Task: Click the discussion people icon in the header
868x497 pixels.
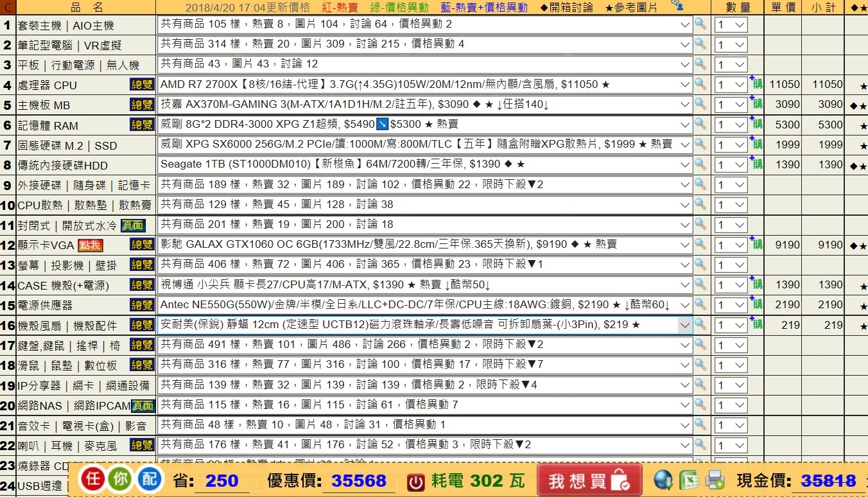Action: (677, 5)
